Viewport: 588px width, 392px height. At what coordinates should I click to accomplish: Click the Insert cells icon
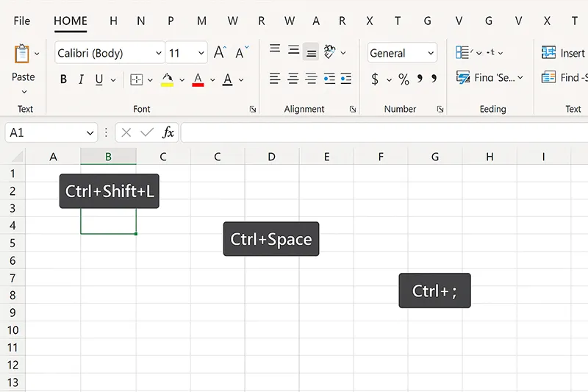click(x=548, y=52)
